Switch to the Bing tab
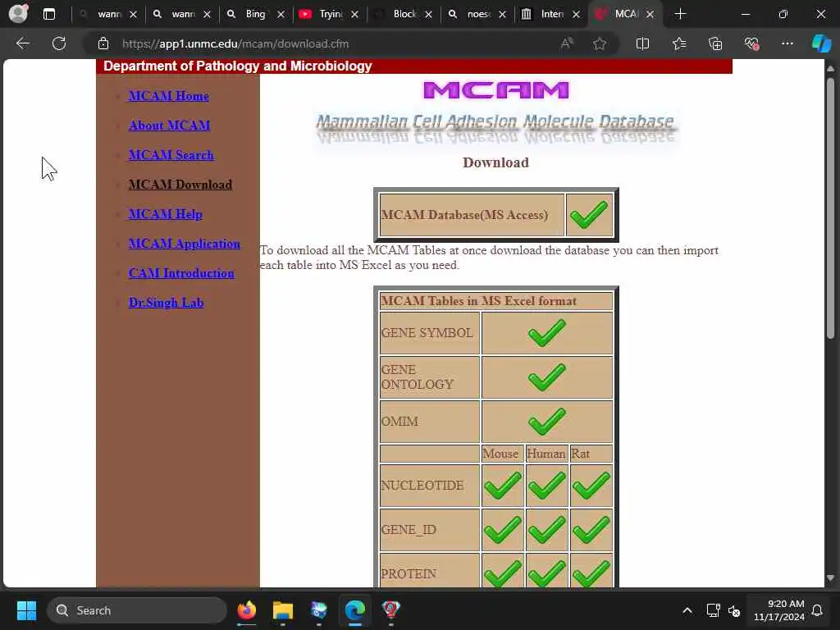840x630 pixels. coord(255,14)
